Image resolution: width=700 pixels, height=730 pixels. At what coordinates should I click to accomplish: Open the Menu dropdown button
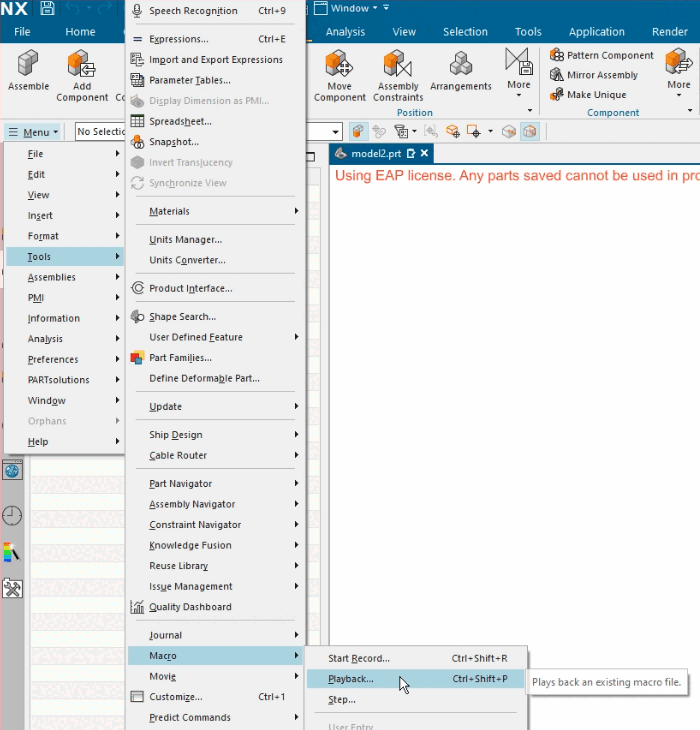[34, 132]
